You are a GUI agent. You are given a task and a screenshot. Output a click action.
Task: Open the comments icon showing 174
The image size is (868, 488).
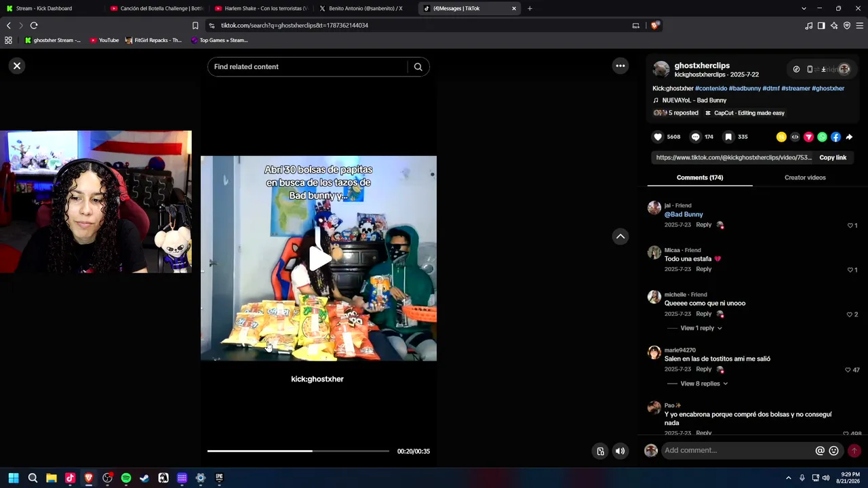coord(695,137)
